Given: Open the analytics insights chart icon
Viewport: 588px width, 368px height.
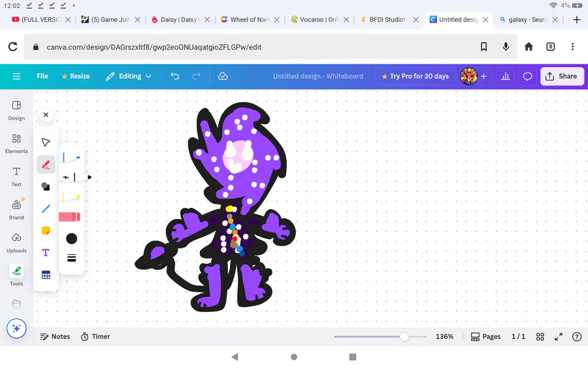Looking at the screenshot, I should pos(506,76).
